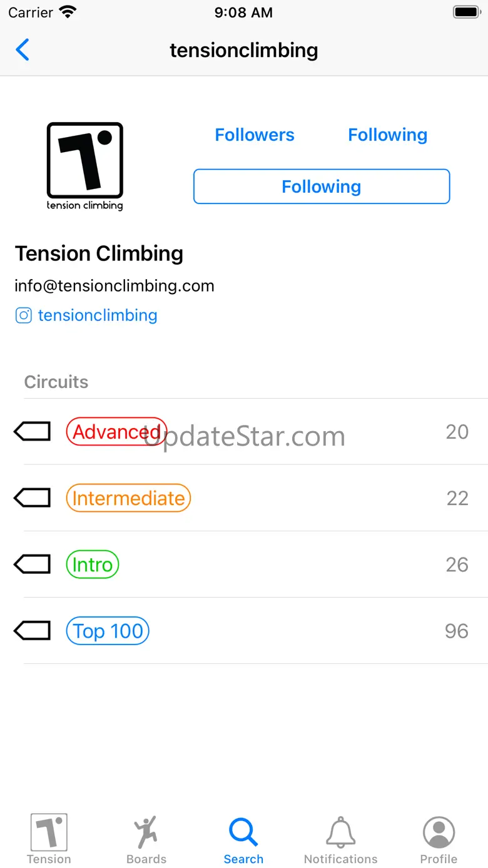Tap the Search magnifier icon
Screen dimensions: 488x868
tap(243, 833)
